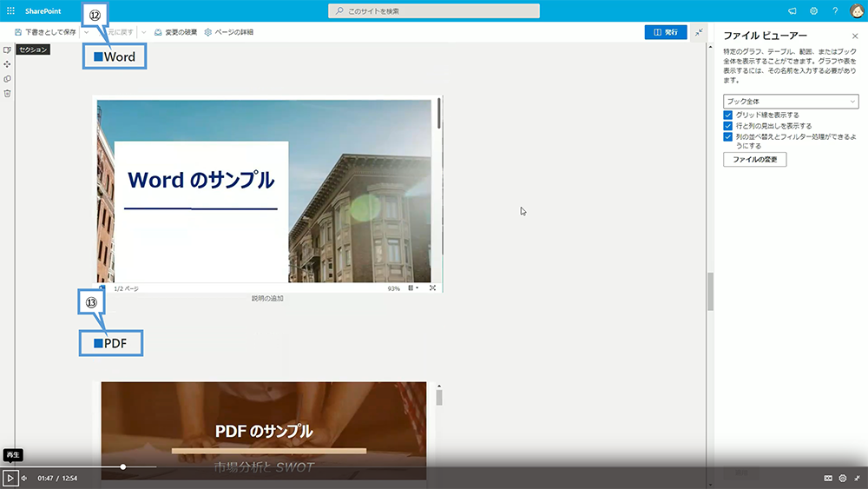
Task: Open the page layout dropdown in Word viewer
Action: pos(413,288)
